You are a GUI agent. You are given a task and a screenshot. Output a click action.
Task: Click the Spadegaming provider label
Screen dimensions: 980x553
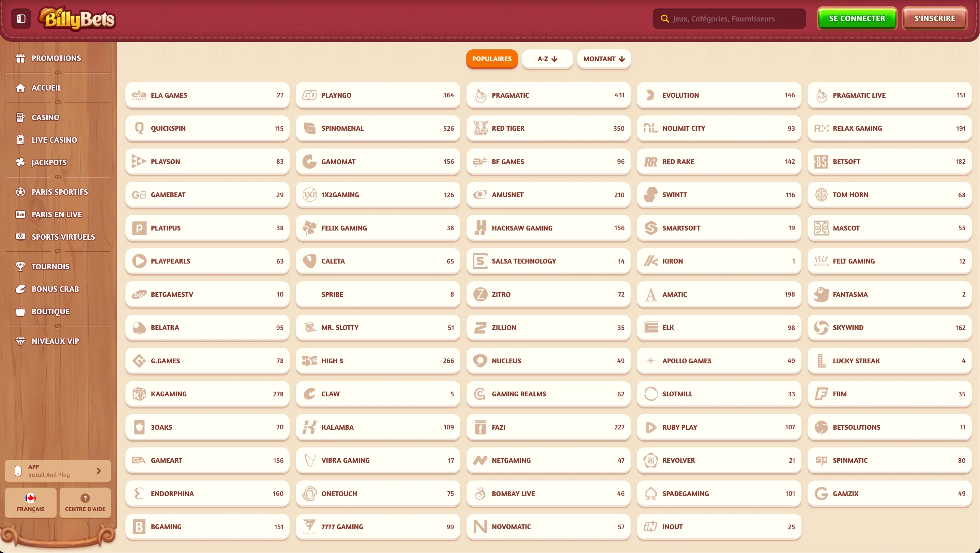pos(686,493)
